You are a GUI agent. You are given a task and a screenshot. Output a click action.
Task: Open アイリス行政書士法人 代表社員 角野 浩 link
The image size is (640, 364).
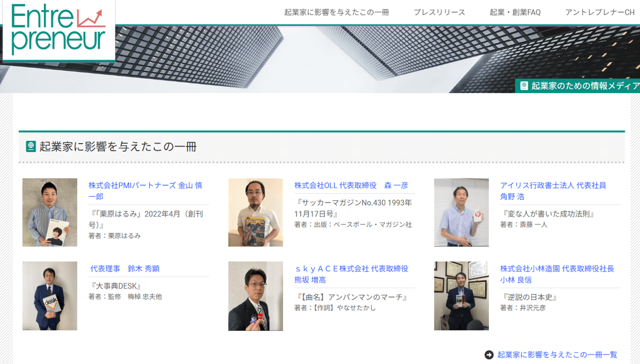553,191
